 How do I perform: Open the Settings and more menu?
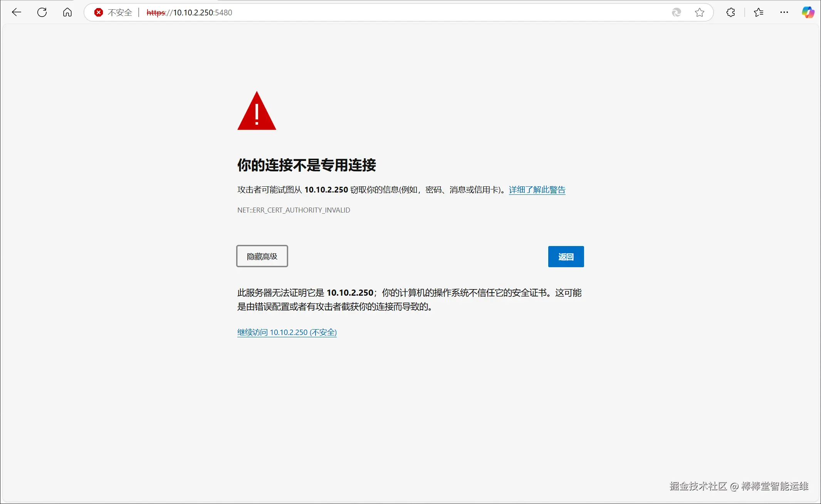[x=784, y=12]
